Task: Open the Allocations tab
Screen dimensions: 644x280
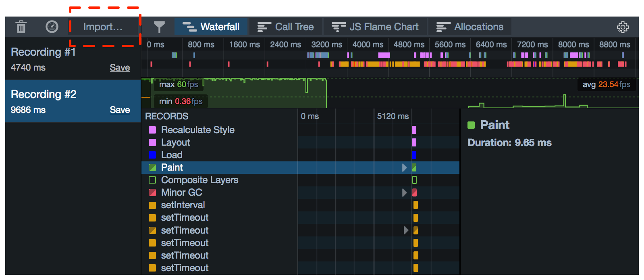Action: point(470,27)
